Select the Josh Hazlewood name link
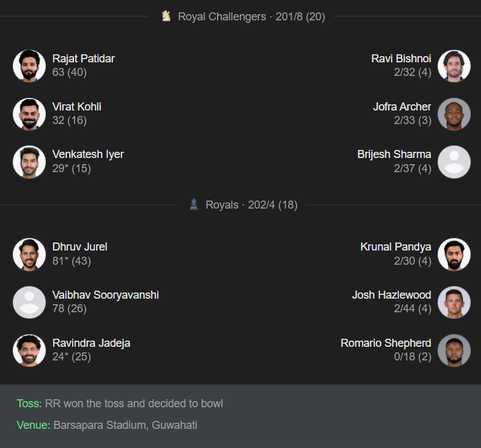The width and height of the screenshot is (481, 448). pyautogui.click(x=392, y=295)
